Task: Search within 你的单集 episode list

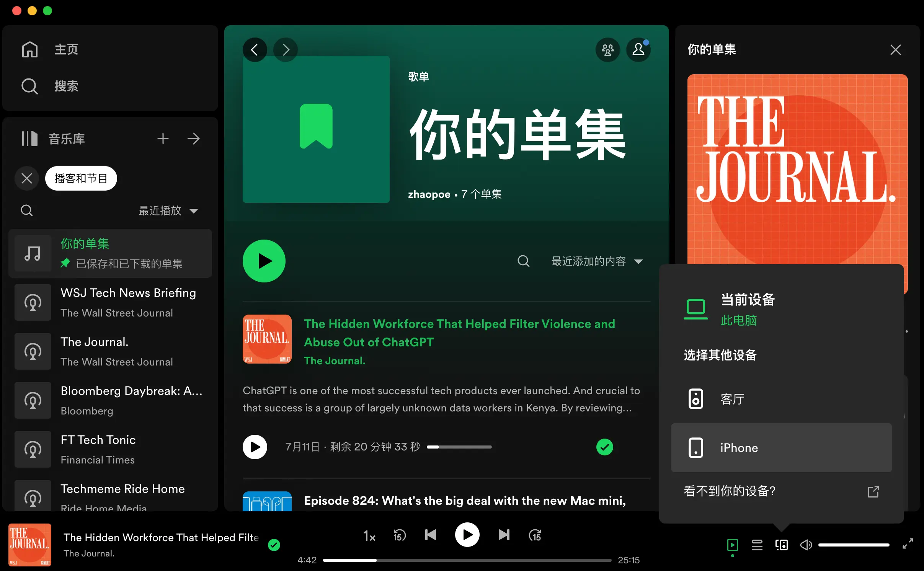Action: (524, 261)
